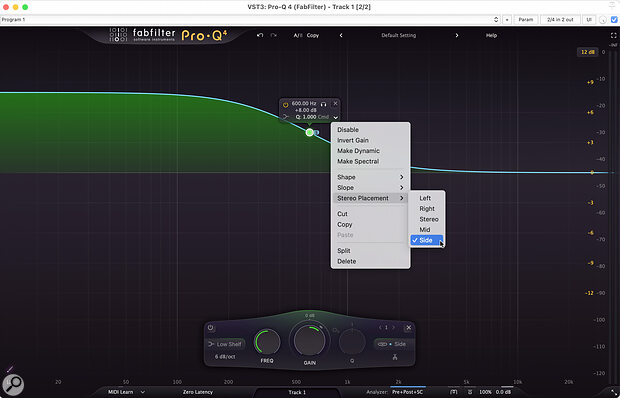
Task: Toggle band power button in control panel
Action: (x=210, y=328)
